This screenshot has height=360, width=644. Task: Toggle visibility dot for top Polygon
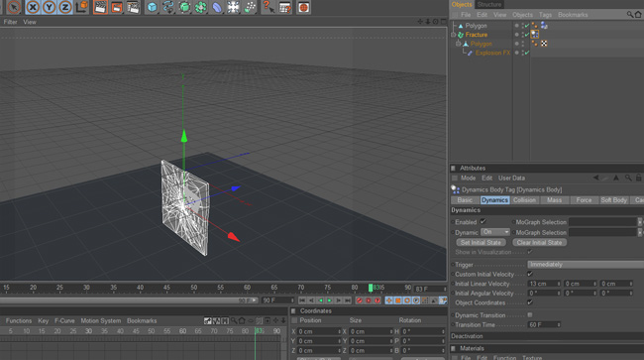point(516,26)
